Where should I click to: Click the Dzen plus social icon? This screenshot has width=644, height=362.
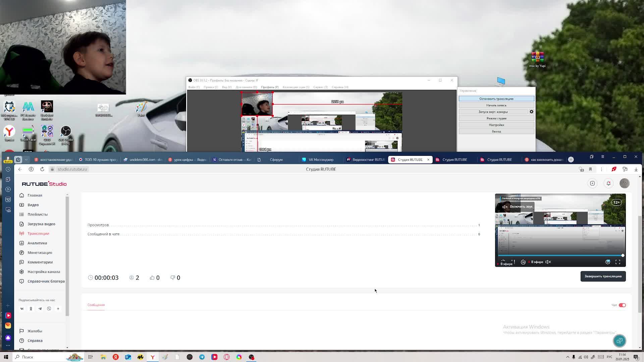pyautogui.click(x=58, y=309)
